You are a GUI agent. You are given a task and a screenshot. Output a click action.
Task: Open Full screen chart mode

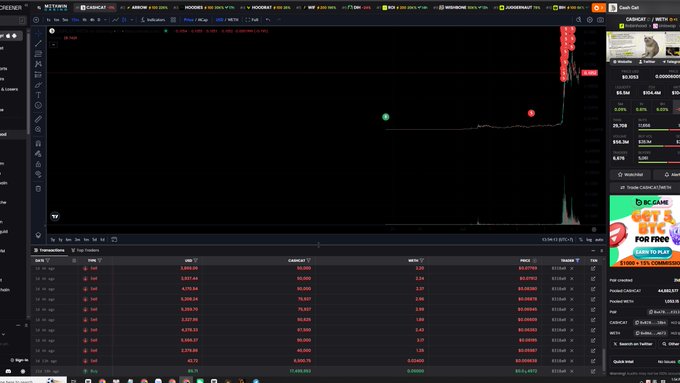(252, 20)
